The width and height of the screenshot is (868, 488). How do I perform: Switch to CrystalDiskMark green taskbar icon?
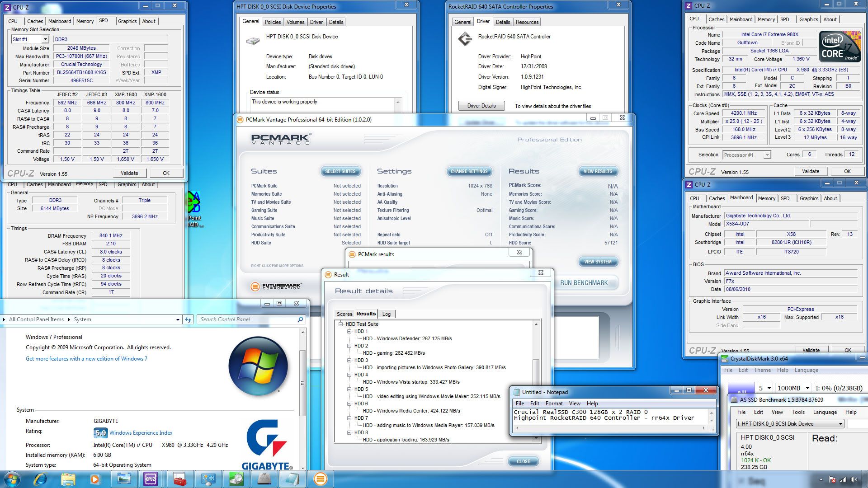tap(236, 479)
